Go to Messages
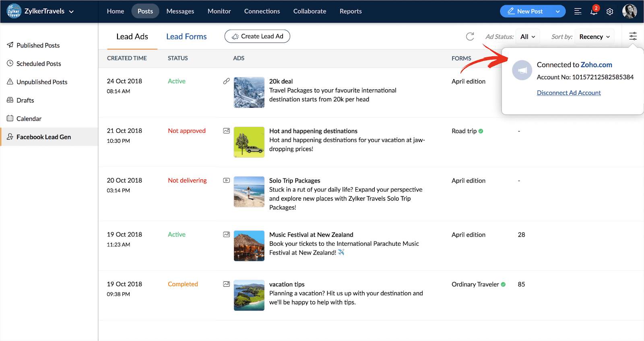Viewport: 644px width, 341px height. (180, 11)
